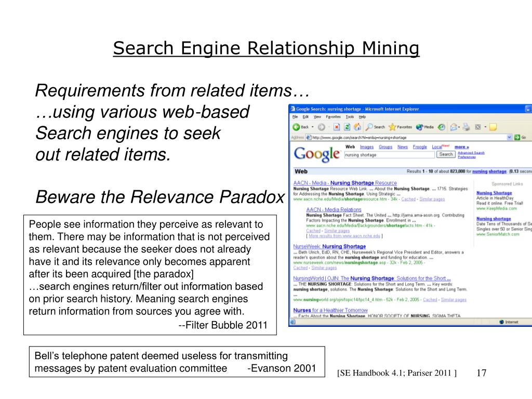Image resolution: width=532 pixels, height=399 pixels.
Task: Switch to News search link
Action: 403,147
